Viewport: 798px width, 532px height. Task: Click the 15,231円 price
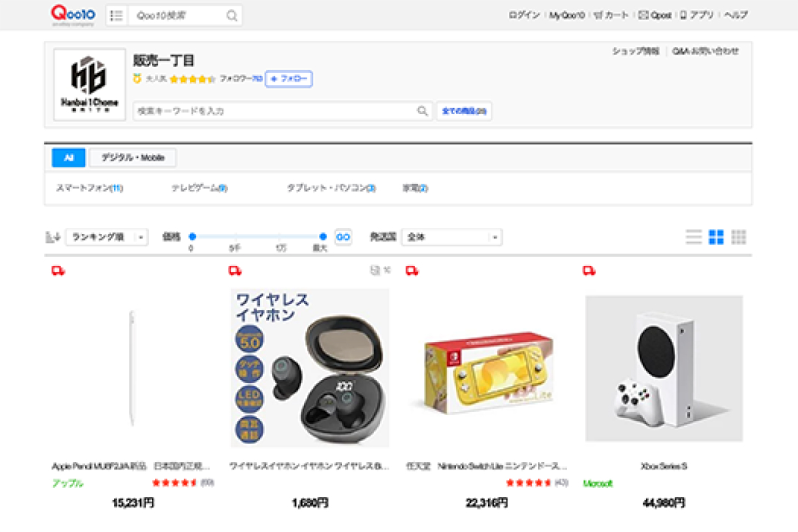point(133,503)
